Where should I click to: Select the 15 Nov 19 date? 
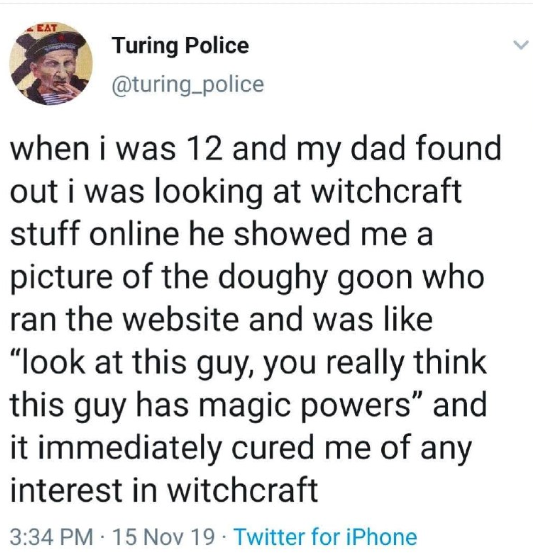(x=163, y=537)
